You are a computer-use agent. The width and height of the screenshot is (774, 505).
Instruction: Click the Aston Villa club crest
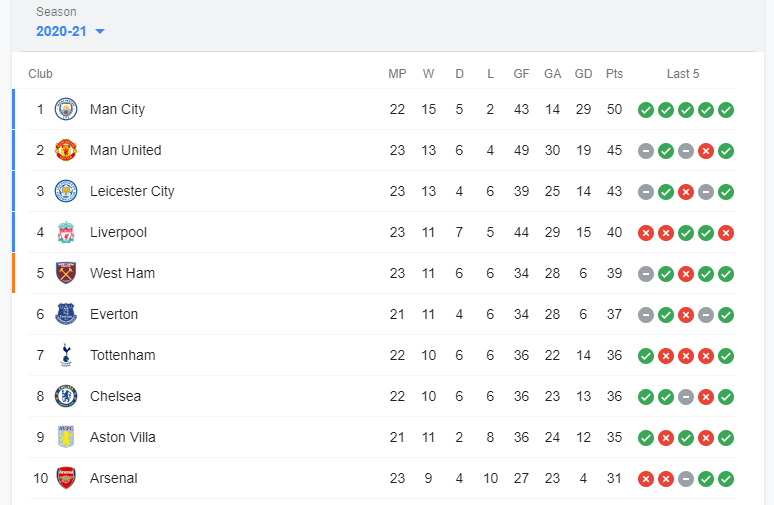click(66, 437)
